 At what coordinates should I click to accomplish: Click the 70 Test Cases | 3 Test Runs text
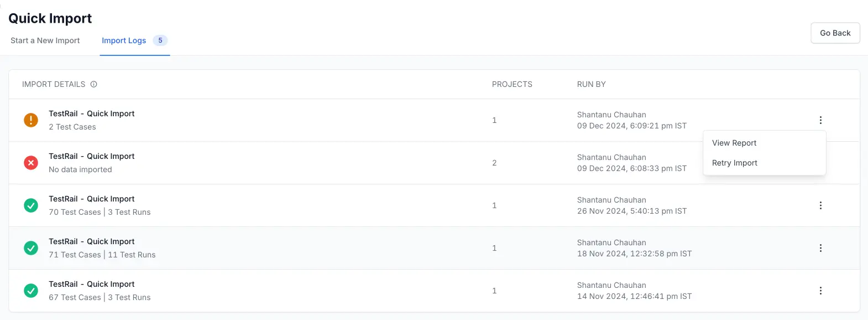point(100,212)
